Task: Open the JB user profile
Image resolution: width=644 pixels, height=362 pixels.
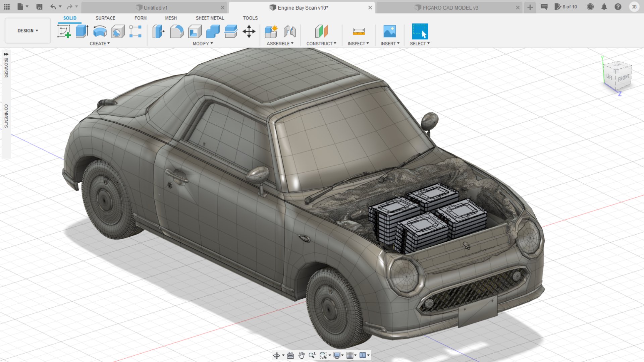Action: click(x=634, y=7)
